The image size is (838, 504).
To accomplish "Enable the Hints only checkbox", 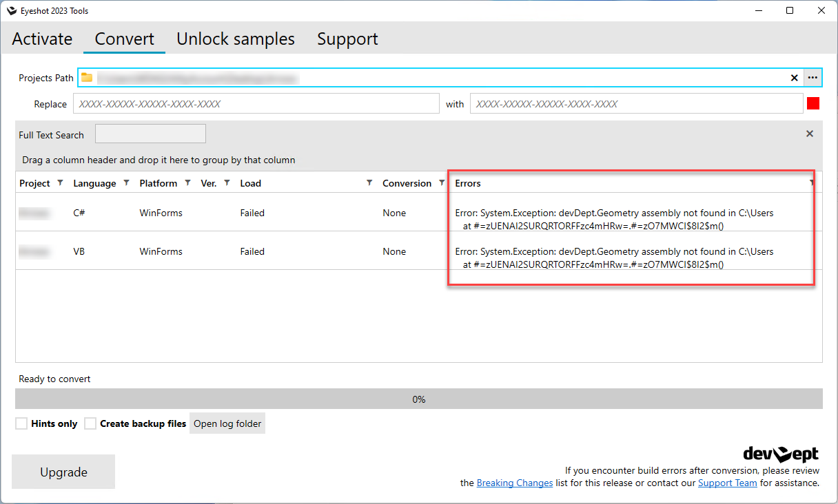I will point(21,423).
